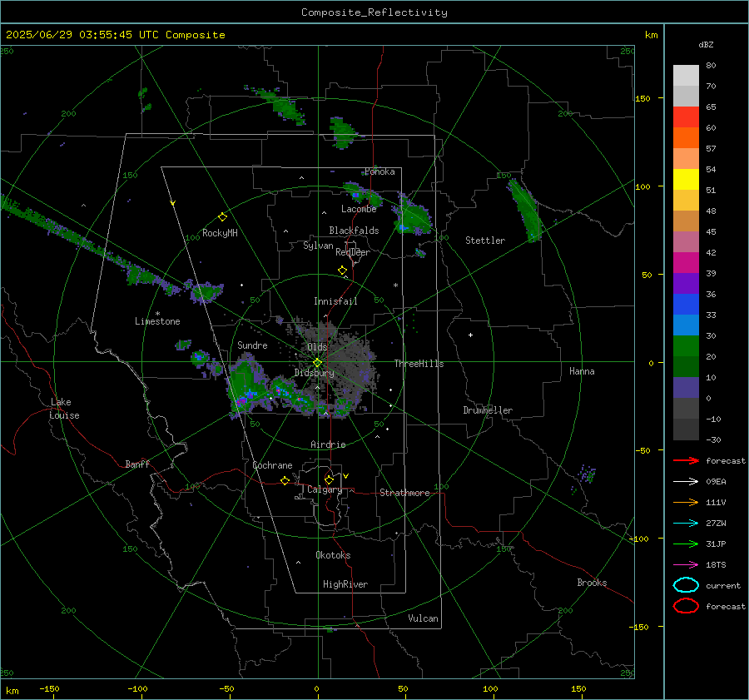Click the green 31JP arrow icon
749x700 pixels.
[x=686, y=544]
